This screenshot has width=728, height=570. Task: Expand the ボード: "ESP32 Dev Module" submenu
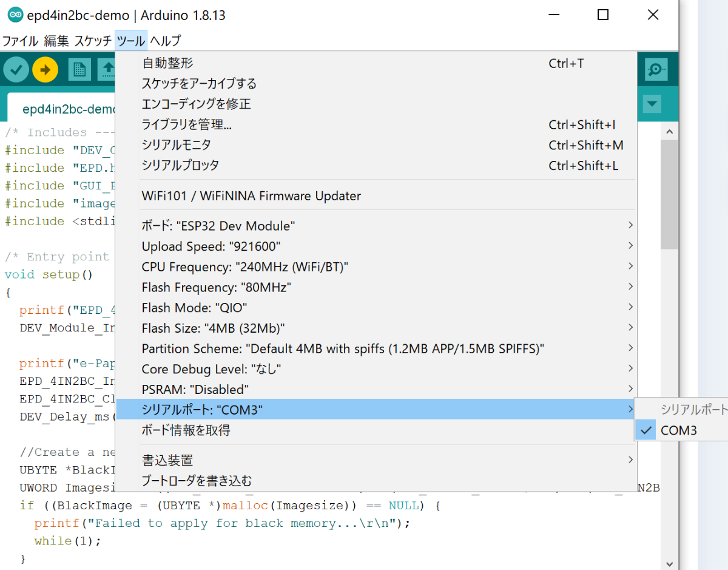coord(376,226)
